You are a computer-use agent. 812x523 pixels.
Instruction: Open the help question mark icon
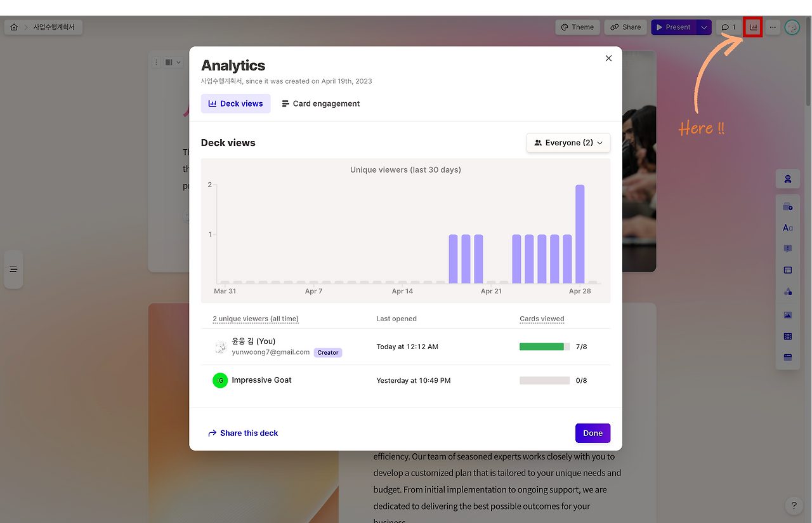[x=794, y=506]
